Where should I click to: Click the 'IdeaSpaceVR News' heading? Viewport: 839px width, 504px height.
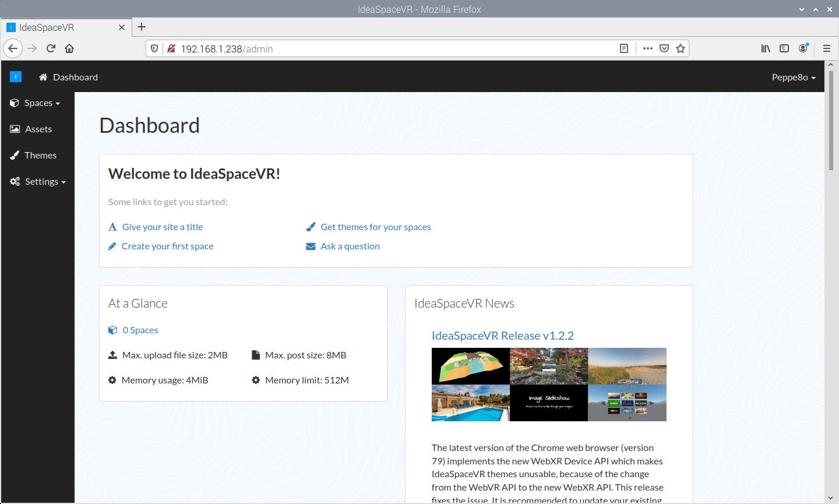pyautogui.click(x=464, y=304)
